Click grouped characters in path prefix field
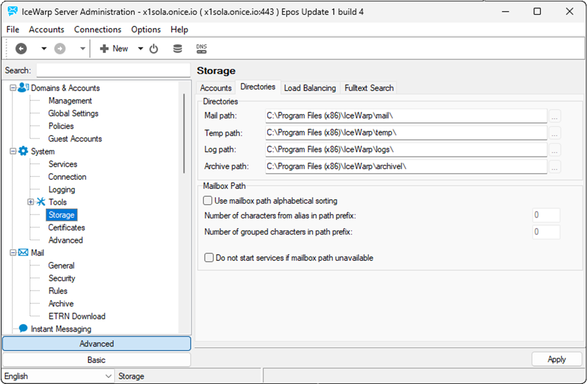 [x=547, y=232]
